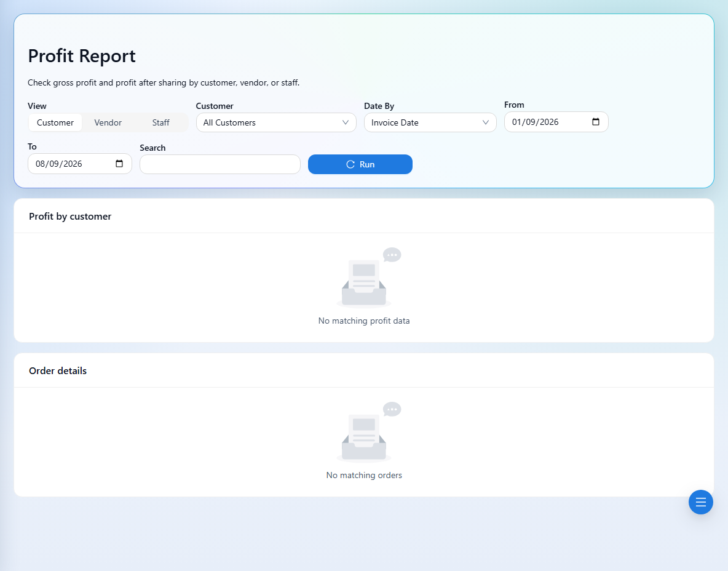The width and height of the screenshot is (728, 571).
Task: Focus the Search input field
Action: tap(220, 164)
